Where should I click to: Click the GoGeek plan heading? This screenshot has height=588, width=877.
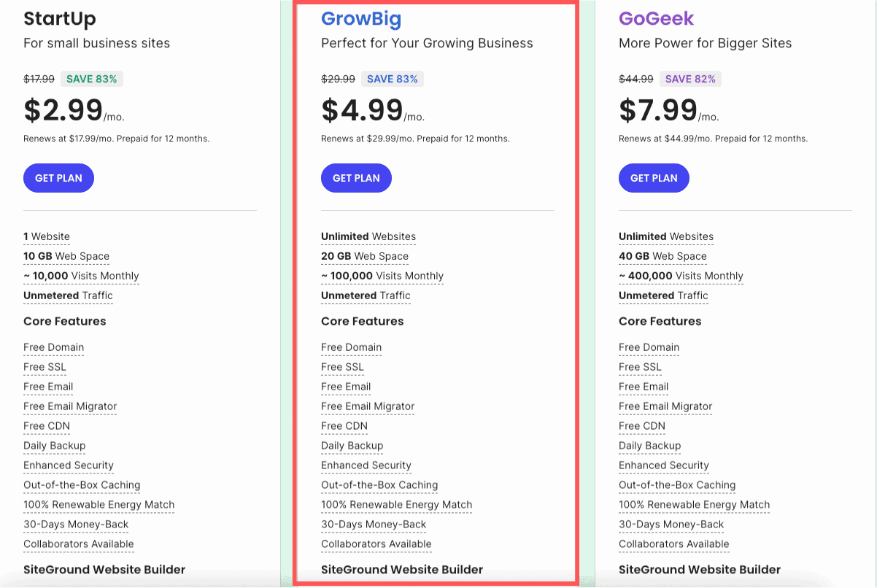[x=656, y=18]
